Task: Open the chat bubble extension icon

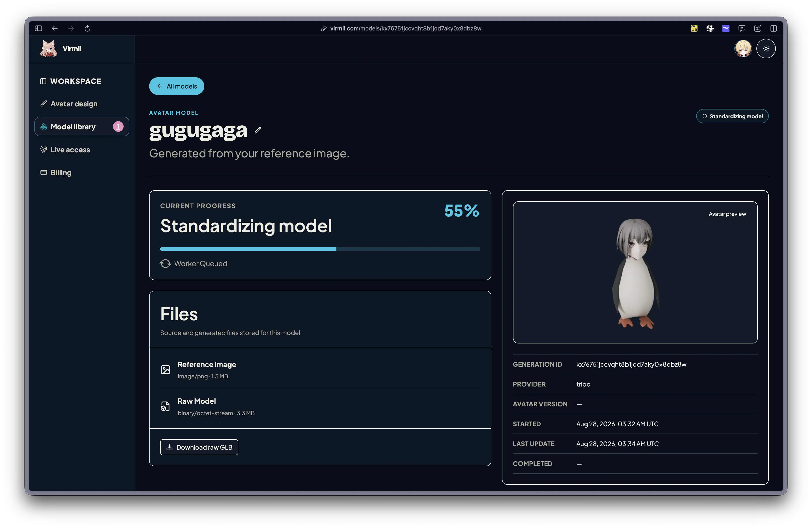Action: pyautogui.click(x=742, y=28)
